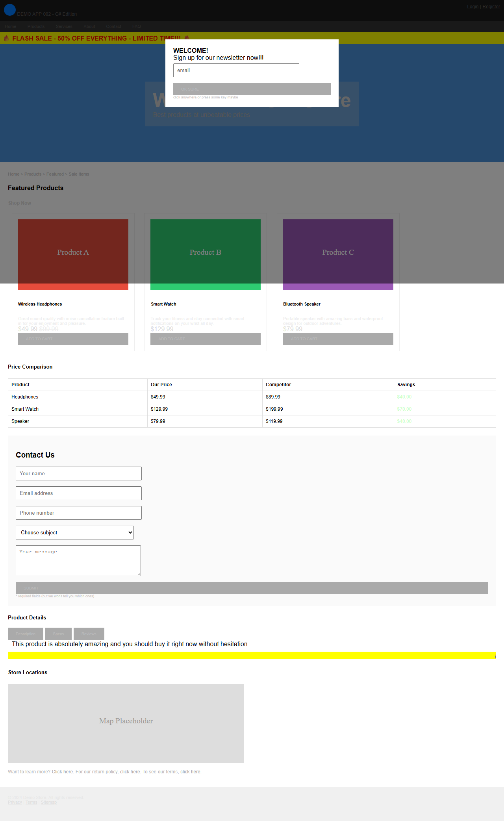Open the Products menu item
504x821 pixels.
36,26
